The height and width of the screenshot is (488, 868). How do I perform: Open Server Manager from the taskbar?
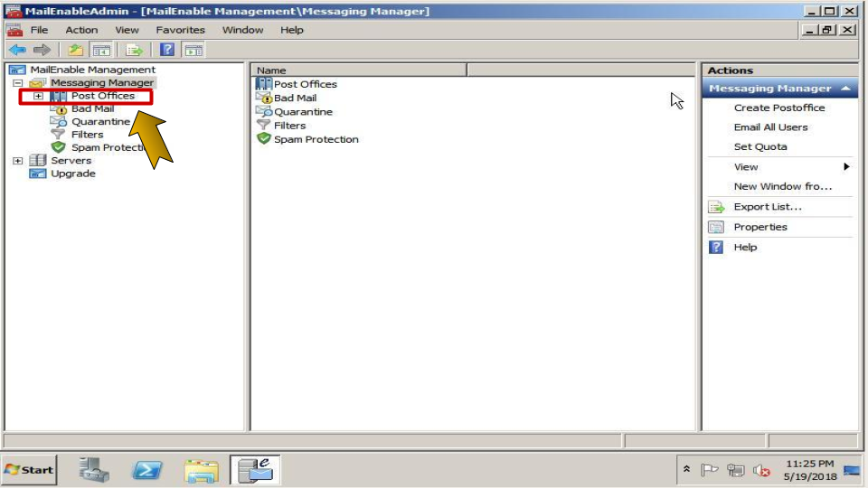[x=93, y=470]
